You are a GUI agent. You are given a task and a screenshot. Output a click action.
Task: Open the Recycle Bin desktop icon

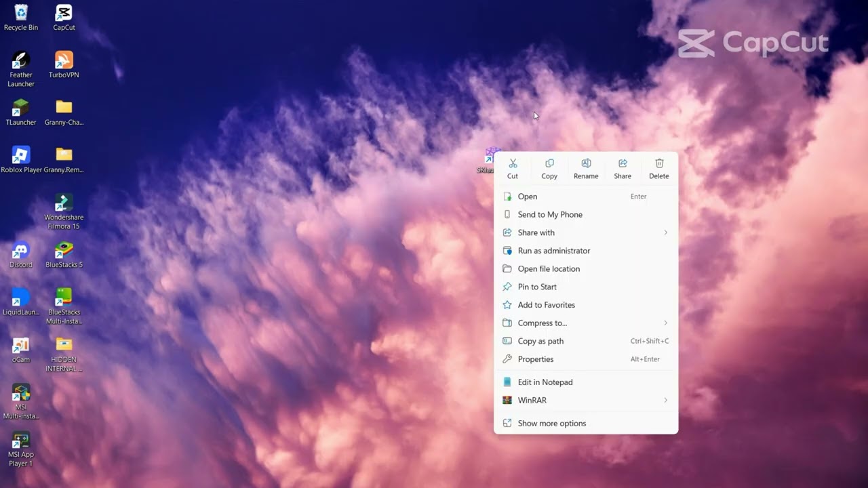pyautogui.click(x=21, y=18)
